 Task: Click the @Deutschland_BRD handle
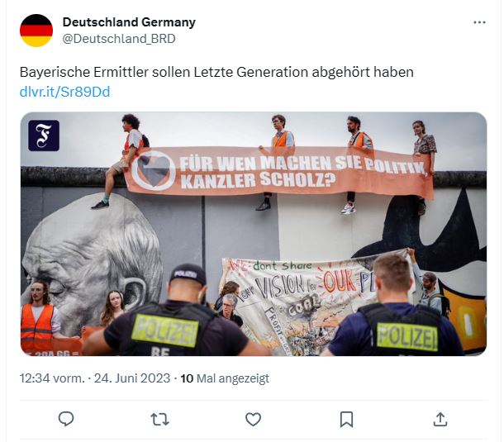coord(119,39)
